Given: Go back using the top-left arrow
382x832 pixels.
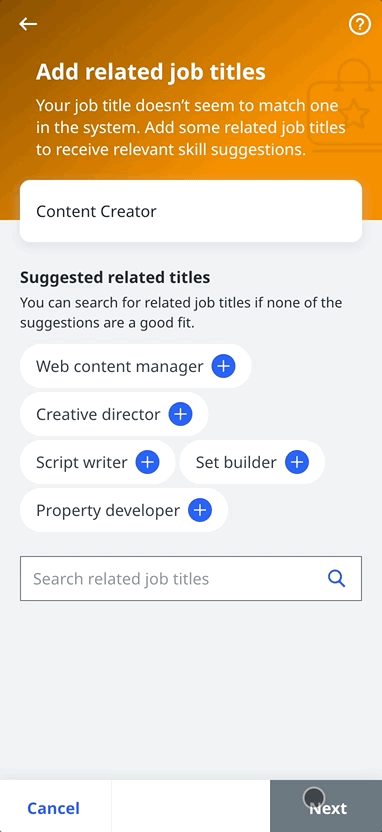Looking at the screenshot, I should click(x=28, y=24).
